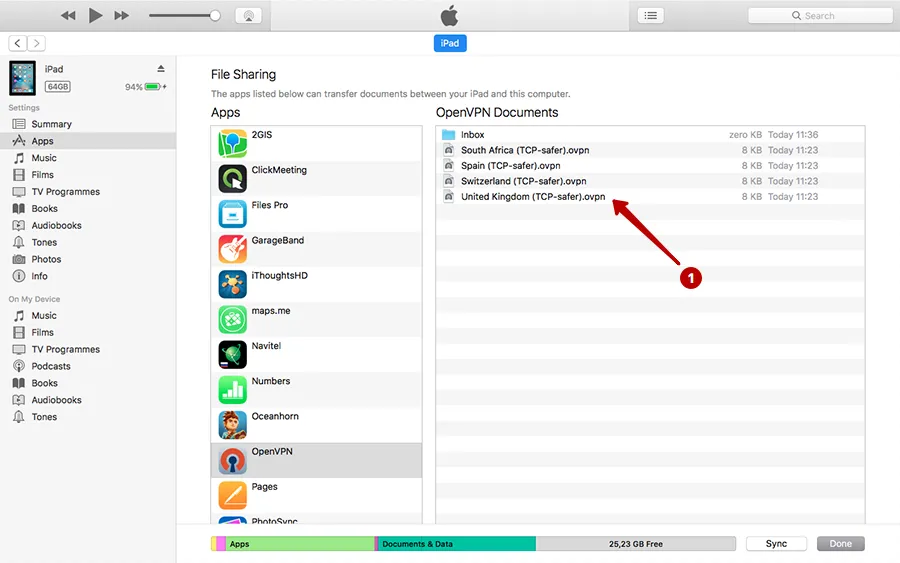Click the iPad device thumbnail

(22, 78)
